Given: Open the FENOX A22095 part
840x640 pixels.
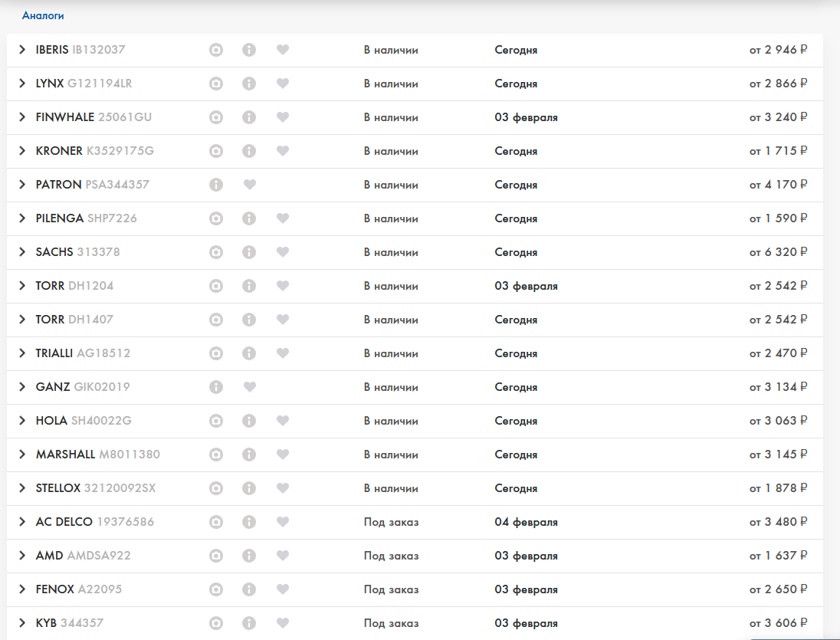Looking at the screenshot, I should point(79,589).
